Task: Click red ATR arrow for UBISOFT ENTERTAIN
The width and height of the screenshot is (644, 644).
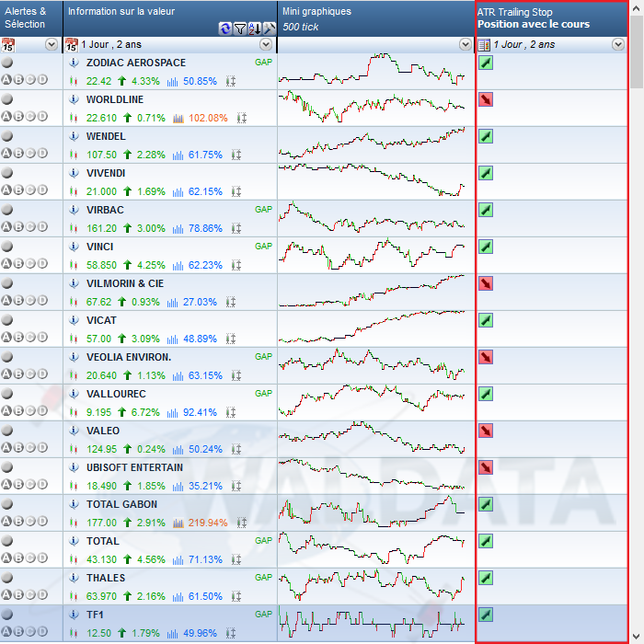Action: click(486, 467)
